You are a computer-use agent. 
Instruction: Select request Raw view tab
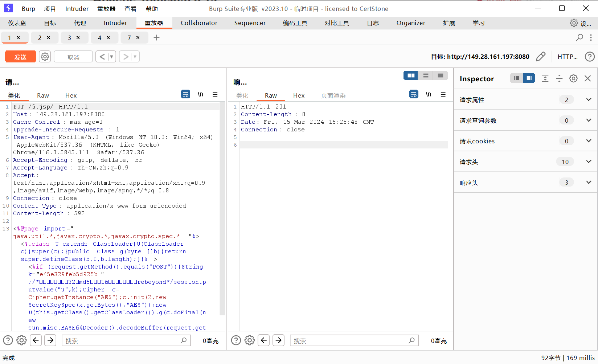pyautogui.click(x=43, y=95)
